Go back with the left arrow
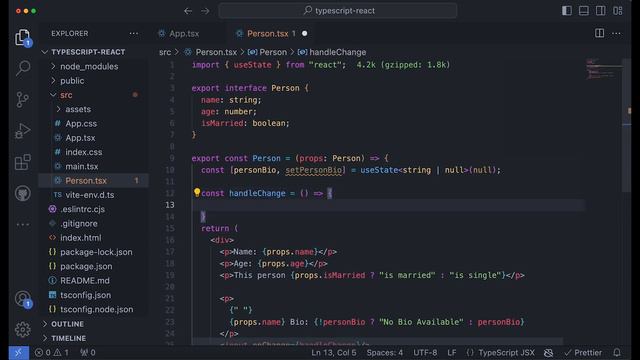 pos(188,11)
